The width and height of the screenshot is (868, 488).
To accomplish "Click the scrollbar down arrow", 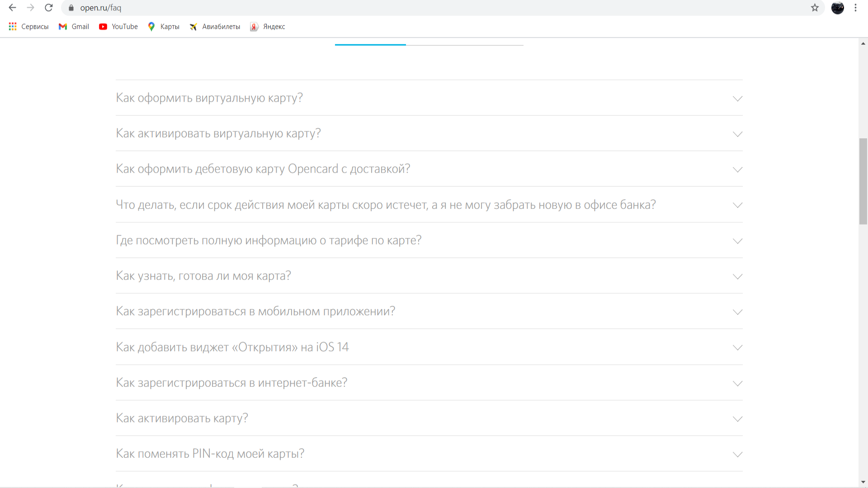I will click(863, 482).
